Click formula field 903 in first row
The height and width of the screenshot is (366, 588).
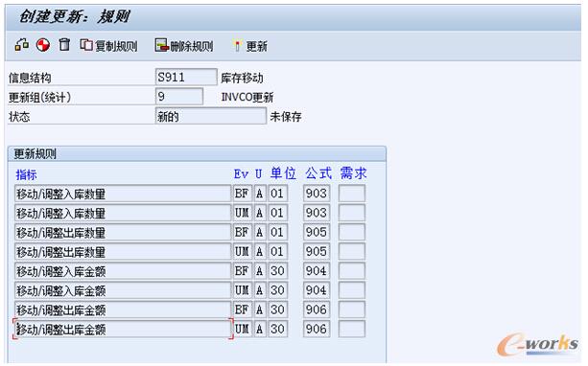317,194
